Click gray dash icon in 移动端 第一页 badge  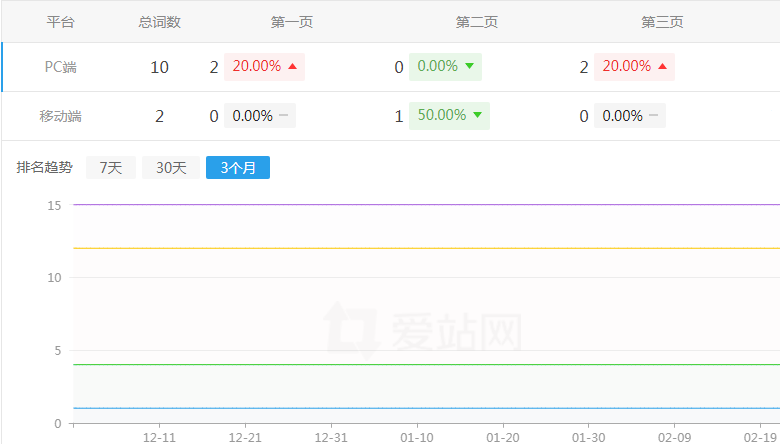[284, 115]
